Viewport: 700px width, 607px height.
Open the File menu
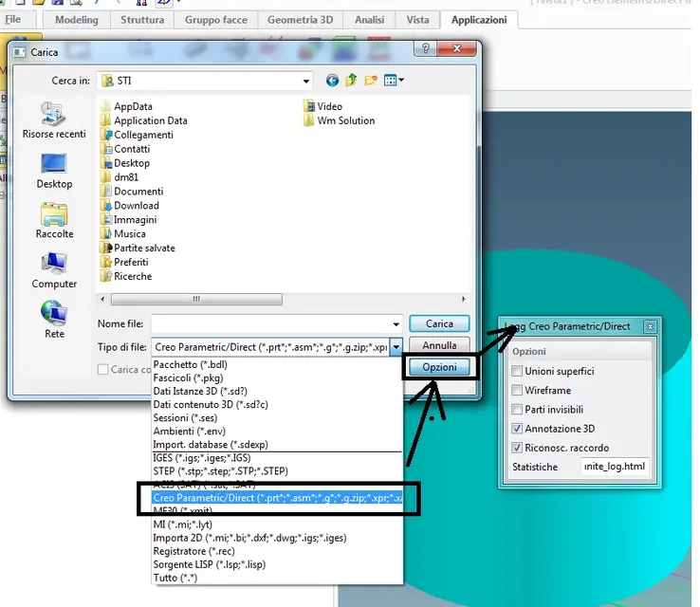pyautogui.click(x=12, y=20)
